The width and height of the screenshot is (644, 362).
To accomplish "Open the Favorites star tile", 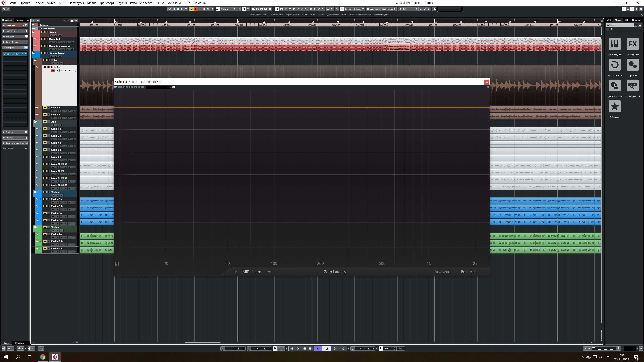I will coord(614,107).
